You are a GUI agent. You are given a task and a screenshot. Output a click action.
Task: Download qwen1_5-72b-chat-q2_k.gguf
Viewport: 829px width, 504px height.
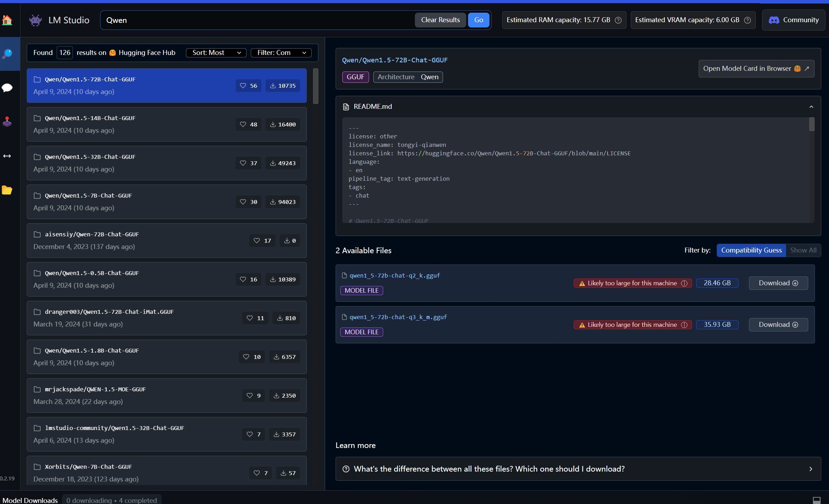pos(778,283)
